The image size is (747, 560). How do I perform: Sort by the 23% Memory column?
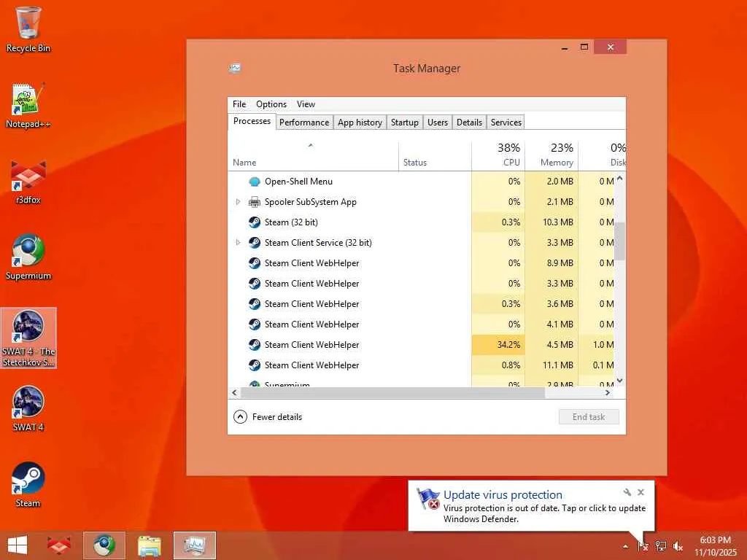pos(551,156)
